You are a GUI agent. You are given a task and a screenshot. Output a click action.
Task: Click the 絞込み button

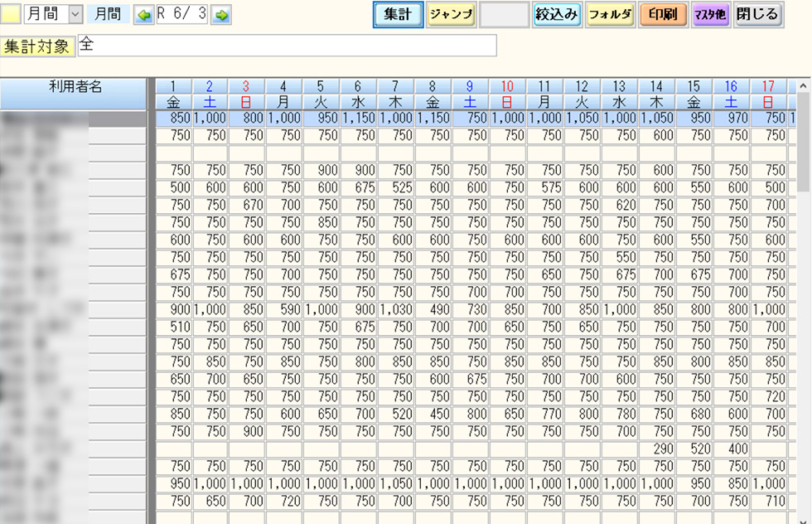click(557, 15)
